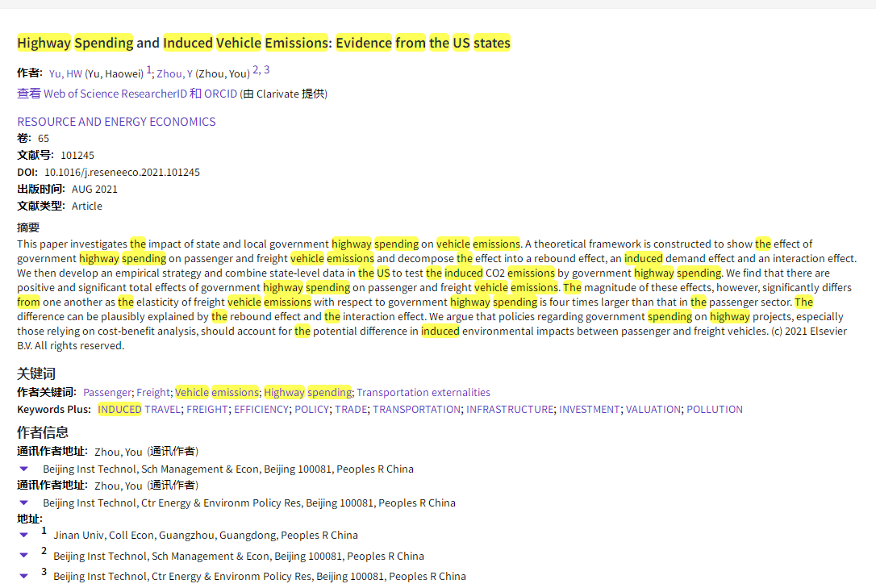This screenshot has width=876, height=588.
Task: Click superscript 1 beside Yu, HW
Action: point(148,69)
